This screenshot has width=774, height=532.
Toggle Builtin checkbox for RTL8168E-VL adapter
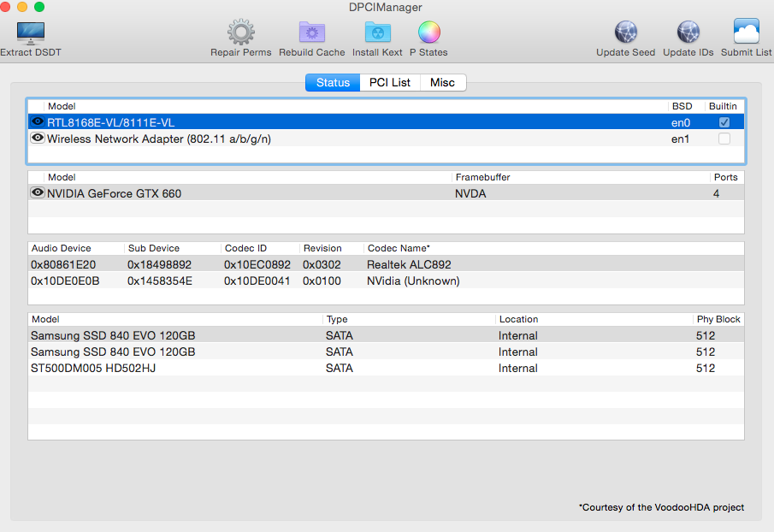[724, 122]
